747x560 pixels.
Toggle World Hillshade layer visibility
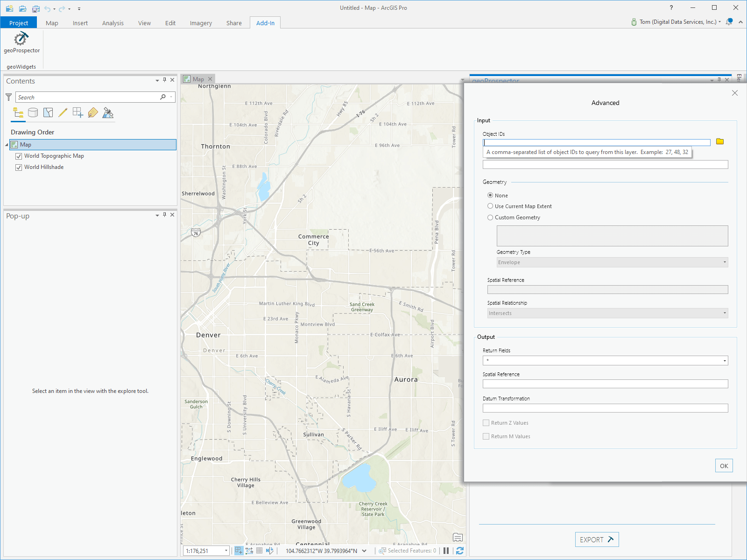19,168
